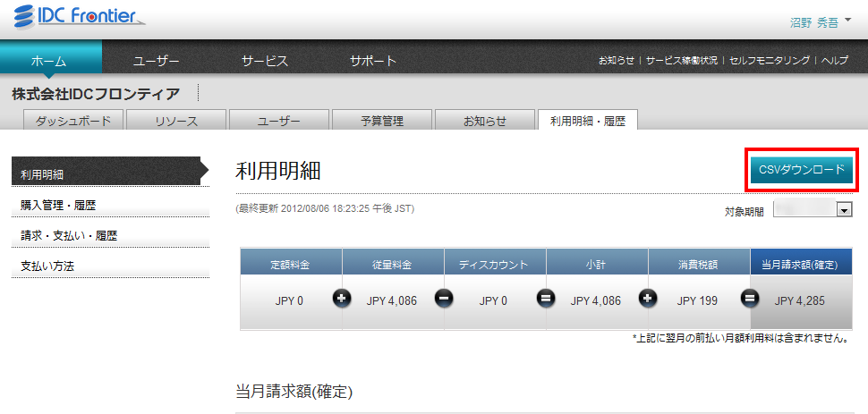Click the 従量料金 column header

[393, 262]
